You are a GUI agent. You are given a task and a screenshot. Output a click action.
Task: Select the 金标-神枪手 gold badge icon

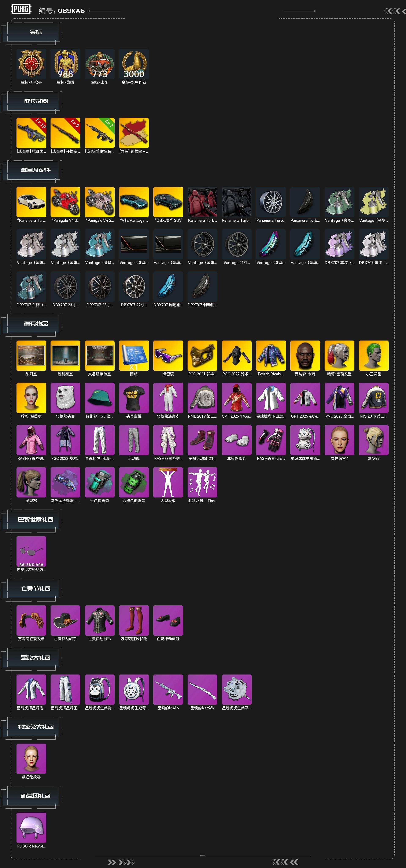tap(31, 64)
